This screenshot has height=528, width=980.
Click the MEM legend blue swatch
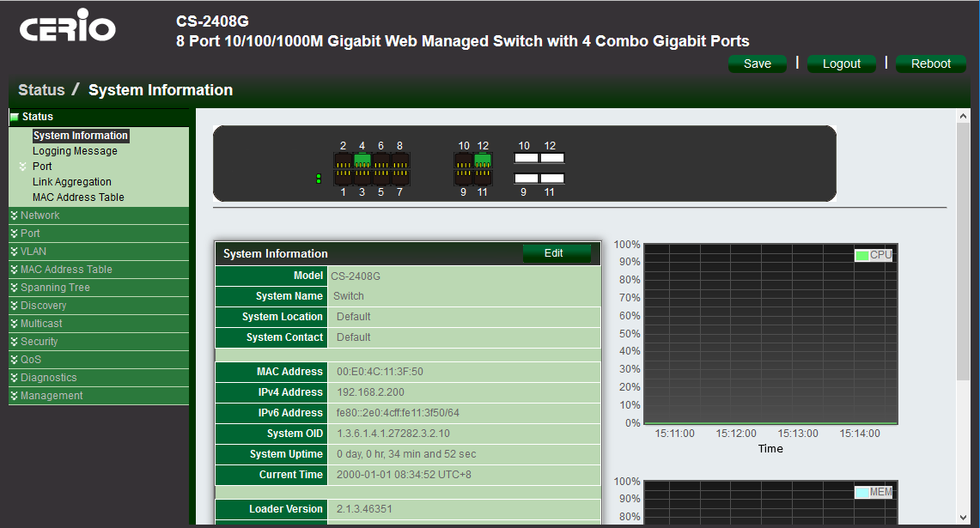tap(861, 493)
